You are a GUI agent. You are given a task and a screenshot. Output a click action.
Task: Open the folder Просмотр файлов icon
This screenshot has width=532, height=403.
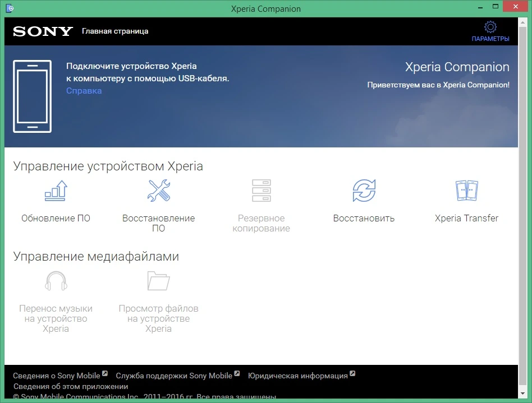pos(158,281)
